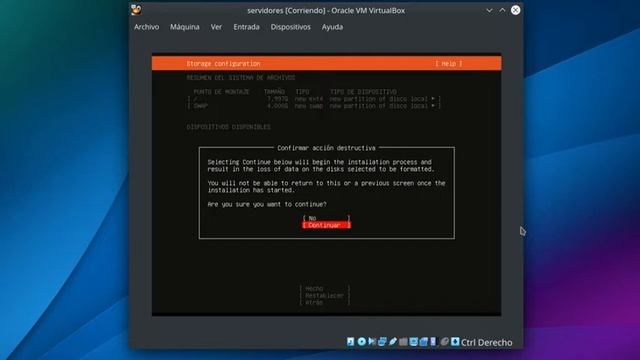Click the Storage configuration header text
The height and width of the screenshot is (360, 640).
223,64
